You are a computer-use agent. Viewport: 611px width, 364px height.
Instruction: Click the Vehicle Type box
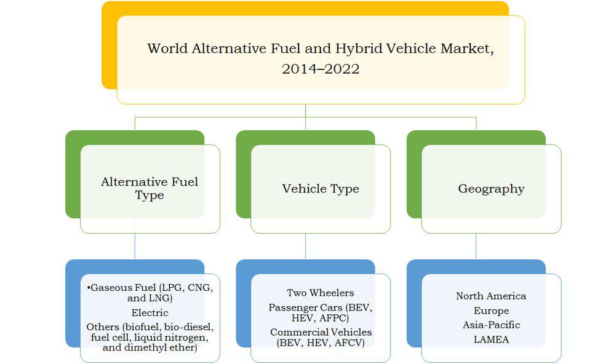321,189
